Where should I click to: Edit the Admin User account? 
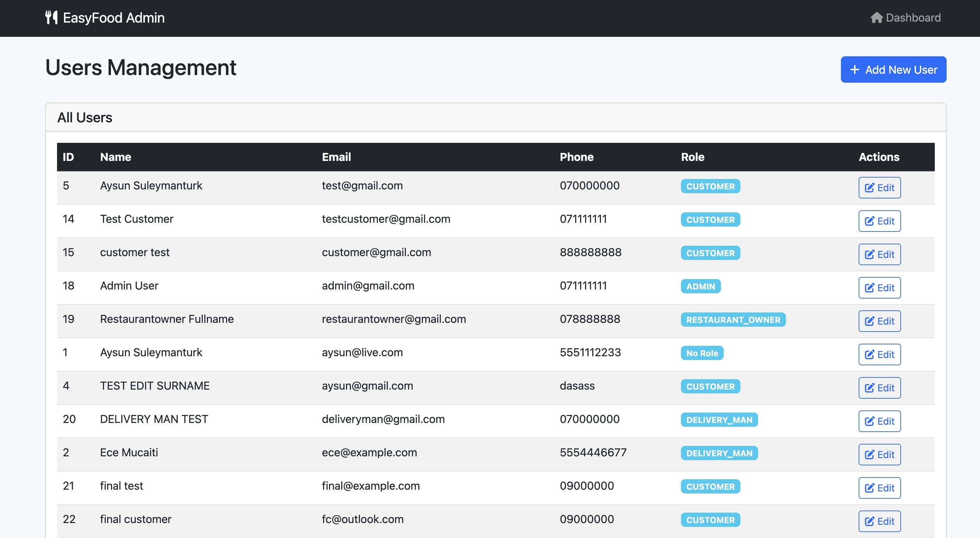[879, 288]
